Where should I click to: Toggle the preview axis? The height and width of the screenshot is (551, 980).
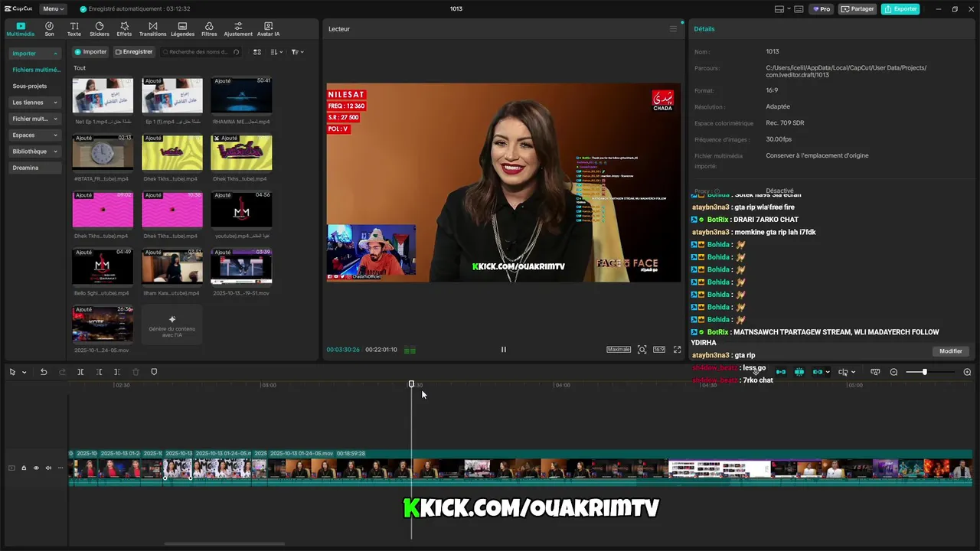[843, 373]
